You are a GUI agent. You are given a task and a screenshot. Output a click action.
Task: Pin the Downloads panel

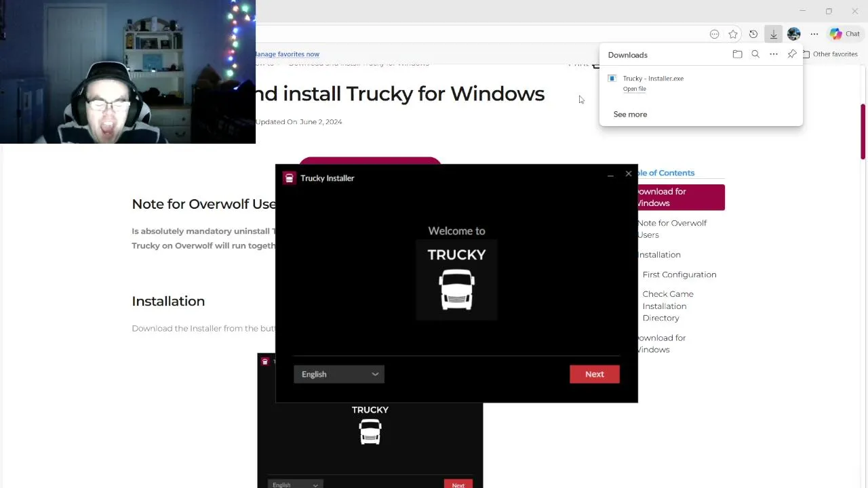click(792, 54)
